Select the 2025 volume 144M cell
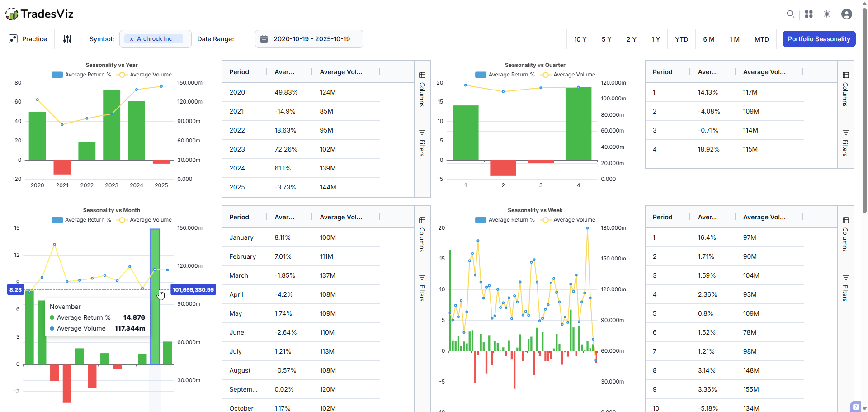Viewport: 868px width, 412px height. click(x=328, y=187)
